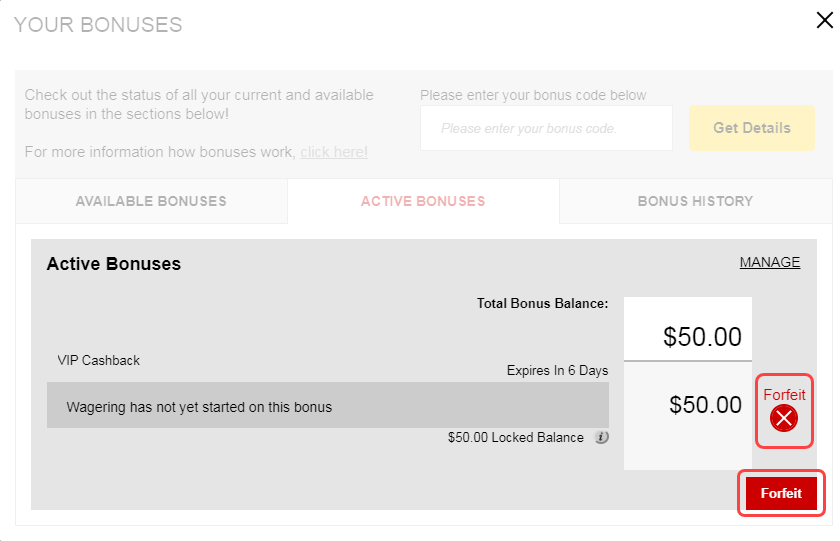The width and height of the screenshot is (840, 541).
Task: Select the Active Bonuses tab
Action: point(423,201)
